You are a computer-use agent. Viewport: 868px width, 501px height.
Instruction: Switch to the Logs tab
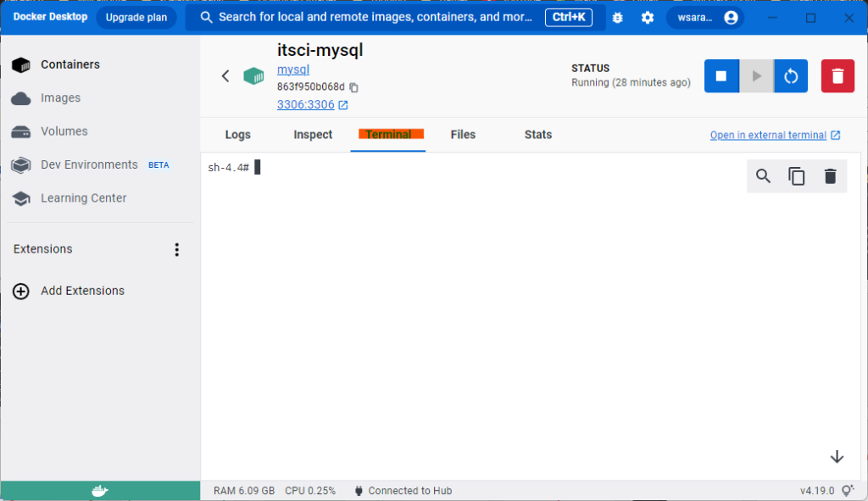click(x=237, y=135)
